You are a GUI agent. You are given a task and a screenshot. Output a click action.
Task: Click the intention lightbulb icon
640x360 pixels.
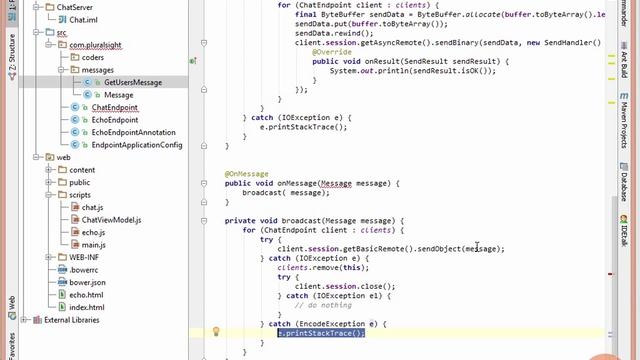pos(216,331)
